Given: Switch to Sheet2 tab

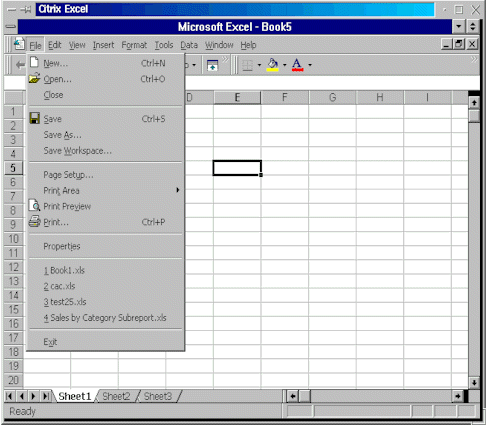Looking at the screenshot, I should [116, 396].
